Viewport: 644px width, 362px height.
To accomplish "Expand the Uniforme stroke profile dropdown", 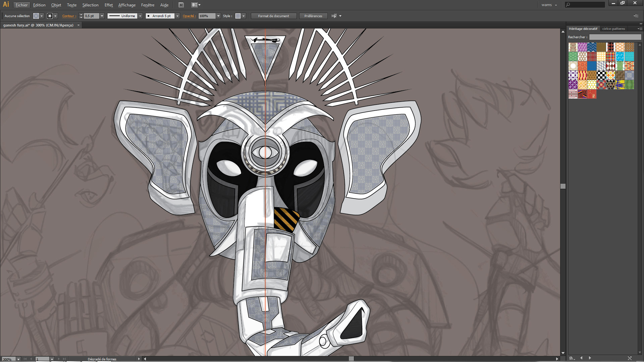I will 140,16.
